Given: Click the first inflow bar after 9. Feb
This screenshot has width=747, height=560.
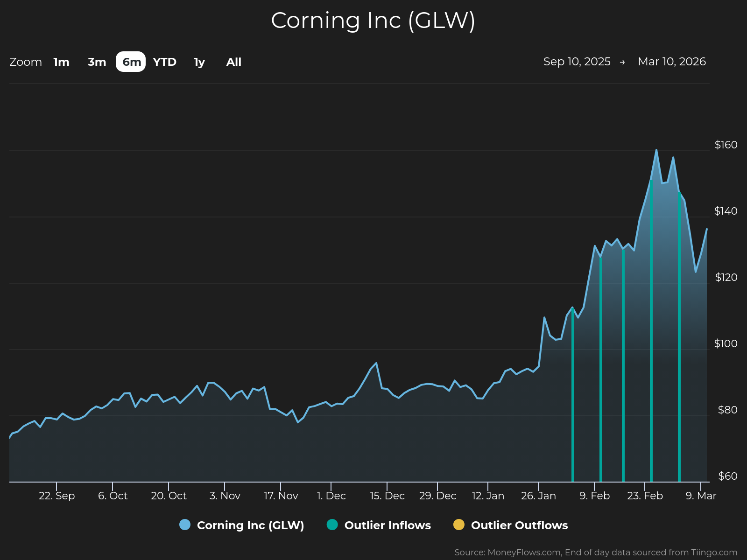Looking at the screenshot, I should [601, 369].
